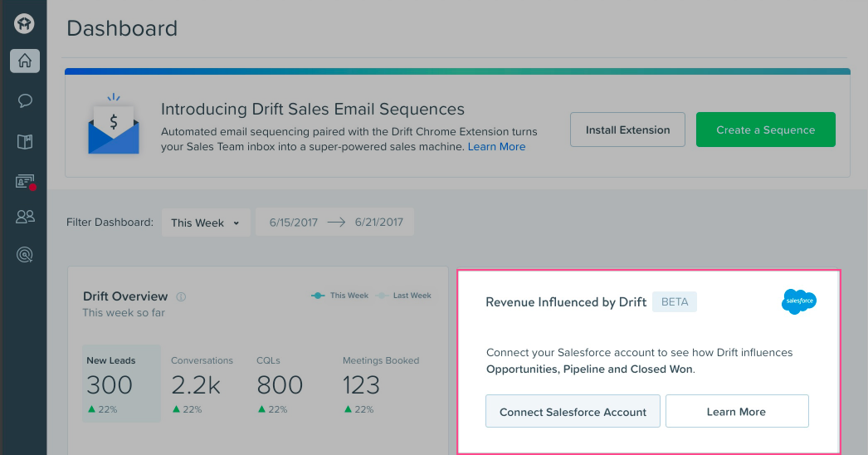Select the New Leads metric tab

tap(121, 384)
